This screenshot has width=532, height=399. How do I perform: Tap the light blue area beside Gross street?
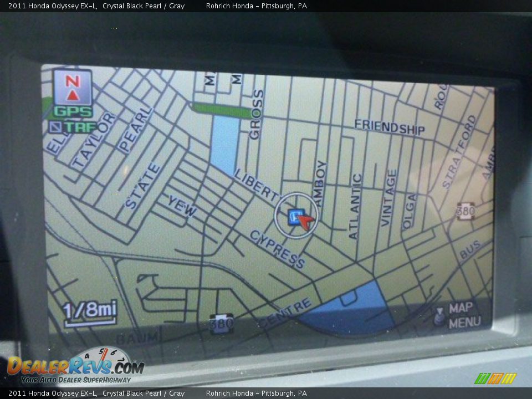(224, 144)
